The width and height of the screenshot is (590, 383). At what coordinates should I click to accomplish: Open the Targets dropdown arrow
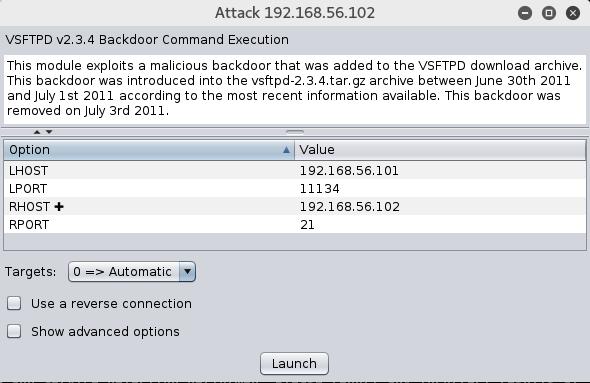[x=187, y=271]
